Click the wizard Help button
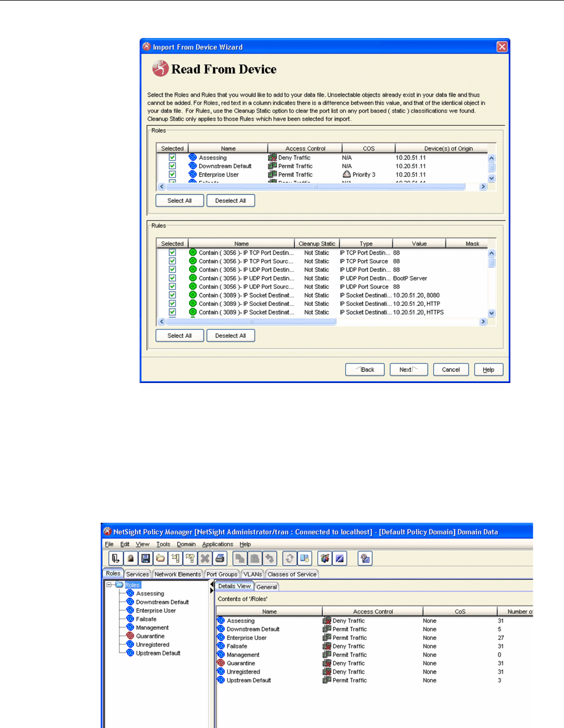Image resolution: width=564 pixels, height=728 pixels. pyautogui.click(x=488, y=370)
